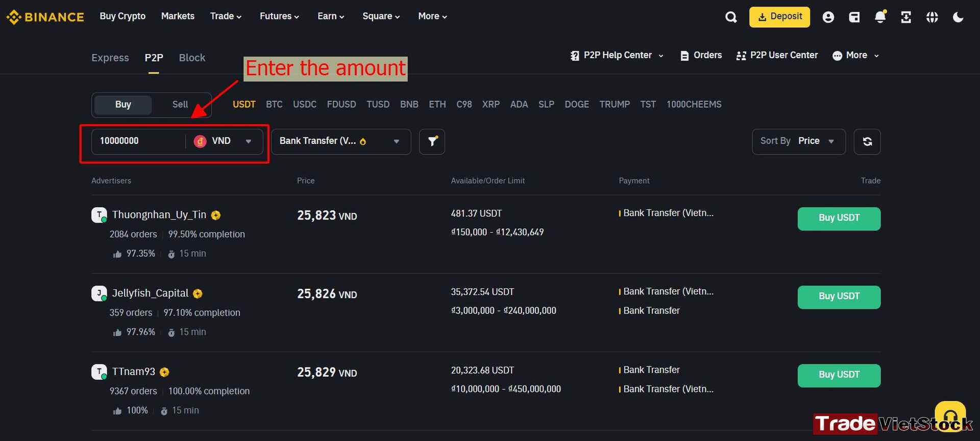Expand the top More menu
This screenshot has height=441, width=980.
pyautogui.click(x=432, y=16)
